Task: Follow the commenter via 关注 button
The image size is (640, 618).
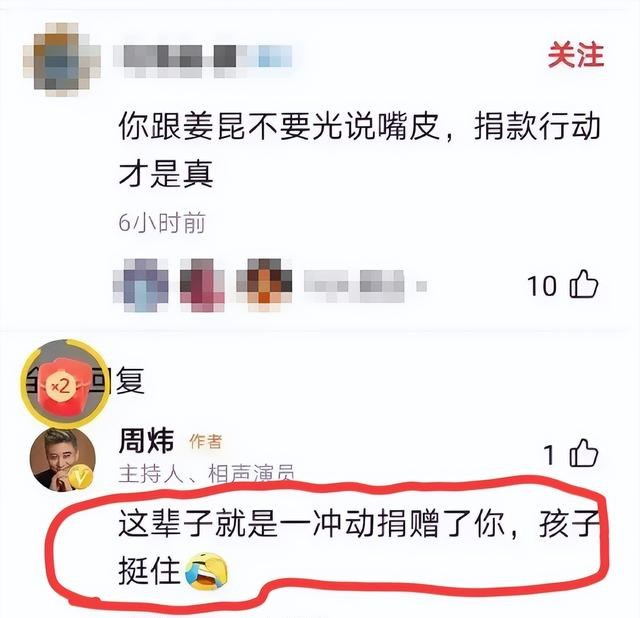Action: tap(576, 55)
